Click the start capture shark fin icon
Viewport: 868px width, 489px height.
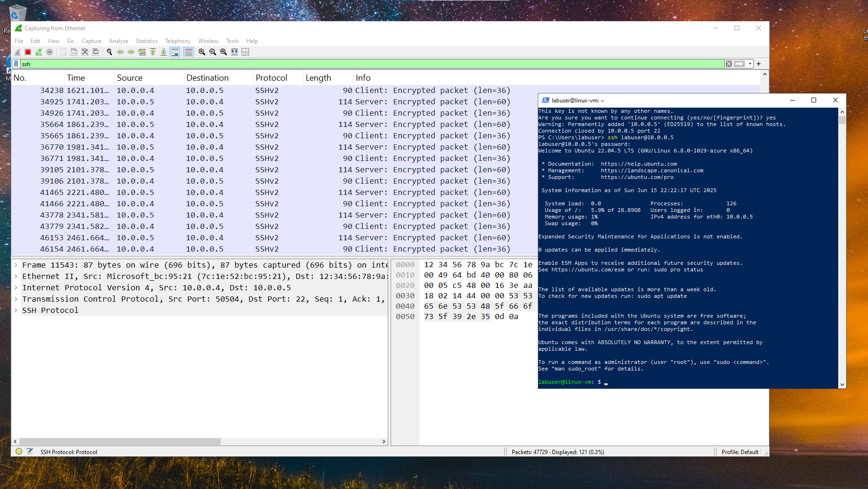(x=17, y=52)
